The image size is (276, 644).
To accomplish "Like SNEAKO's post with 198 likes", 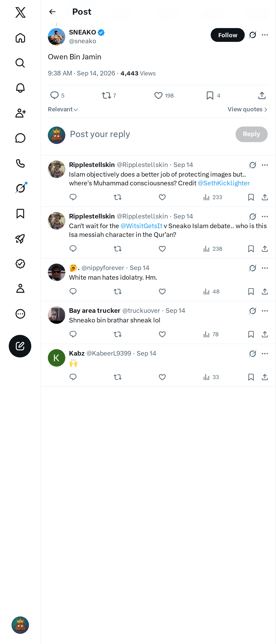I will 164,95.
